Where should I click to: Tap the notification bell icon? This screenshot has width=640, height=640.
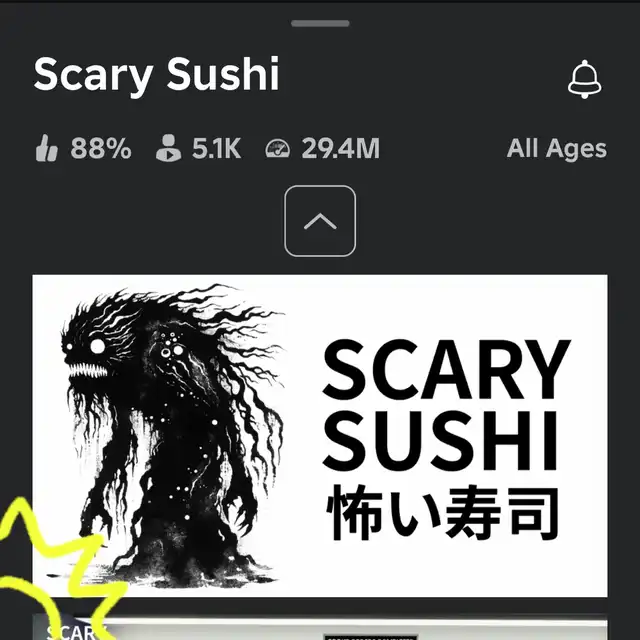[584, 79]
